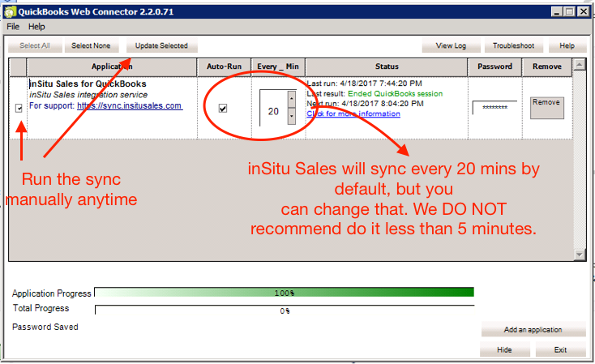595x364 pixels.
Task: Click Add an application button
Action: pyautogui.click(x=533, y=330)
